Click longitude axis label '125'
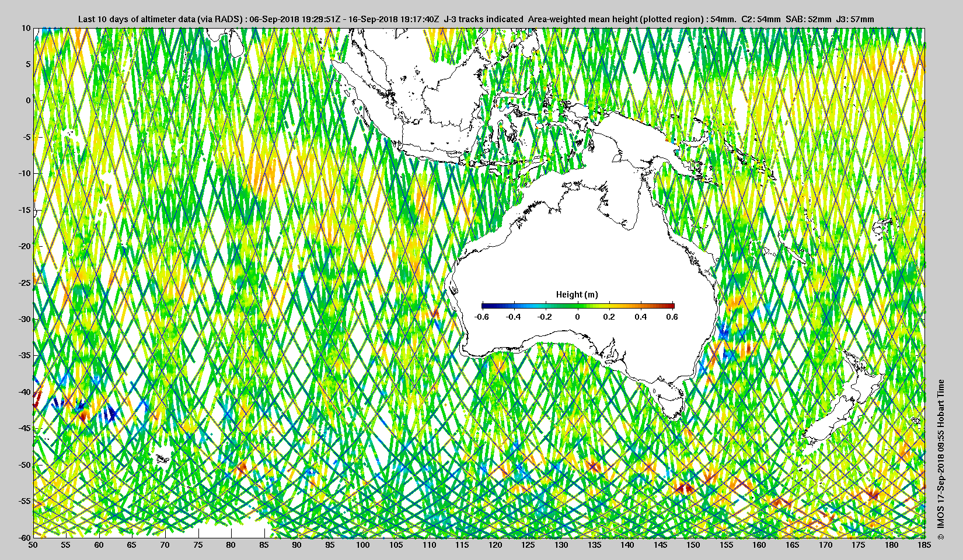This screenshot has width=963, height=560. click(x=528, y=545)
